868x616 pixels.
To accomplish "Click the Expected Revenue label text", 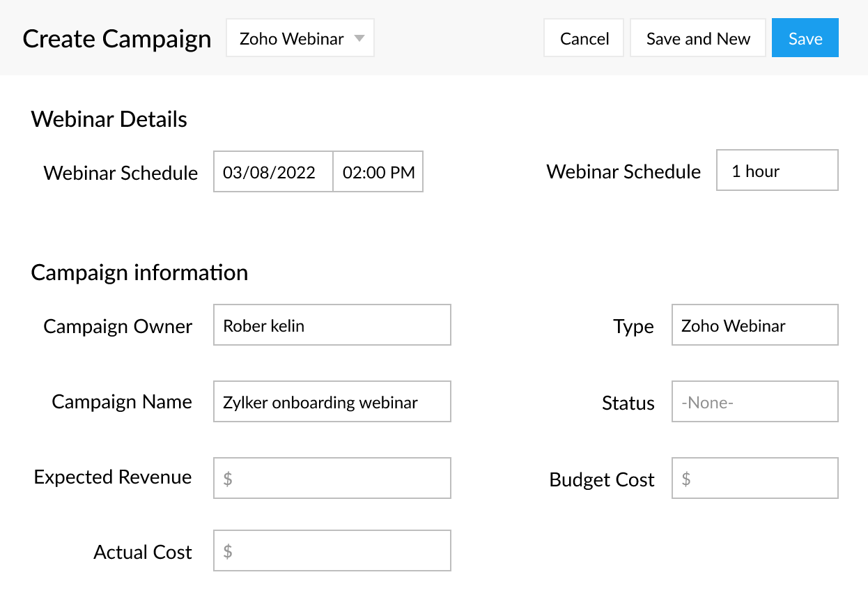I will click(x=113, y=477).
